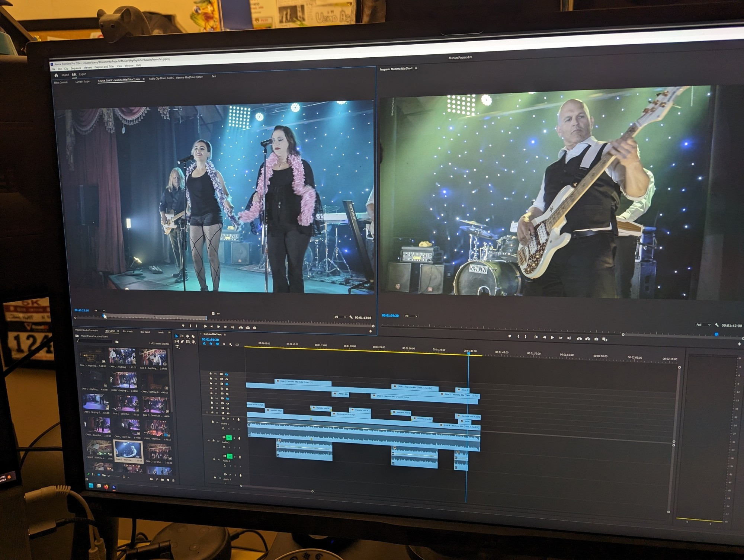Switch to Effect Controls tab
The height and width of the screenshot is (560, 744).
tap(61, 83)
